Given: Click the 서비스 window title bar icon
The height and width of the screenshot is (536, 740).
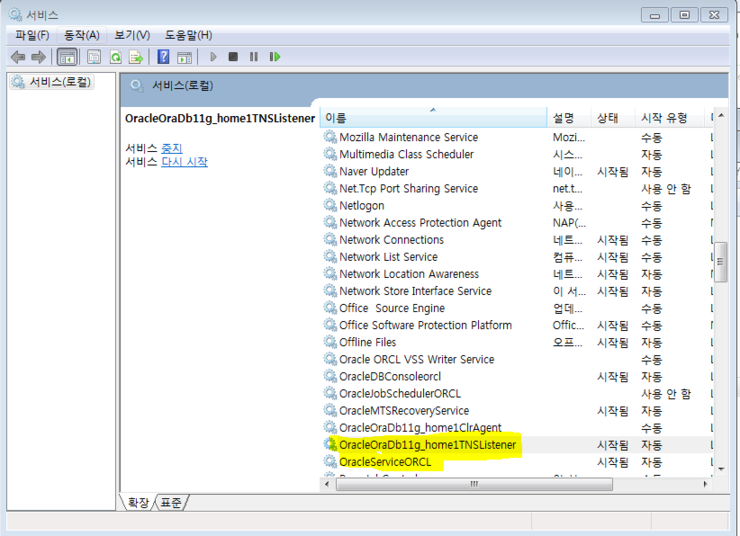Looking at the screenshot, I should 16,15.
